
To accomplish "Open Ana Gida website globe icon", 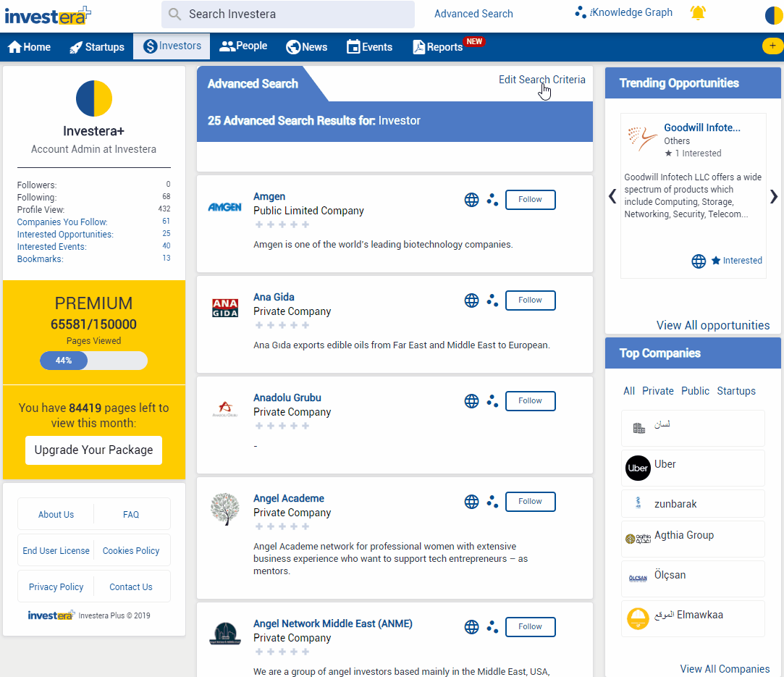I will (x=471, y=300).
